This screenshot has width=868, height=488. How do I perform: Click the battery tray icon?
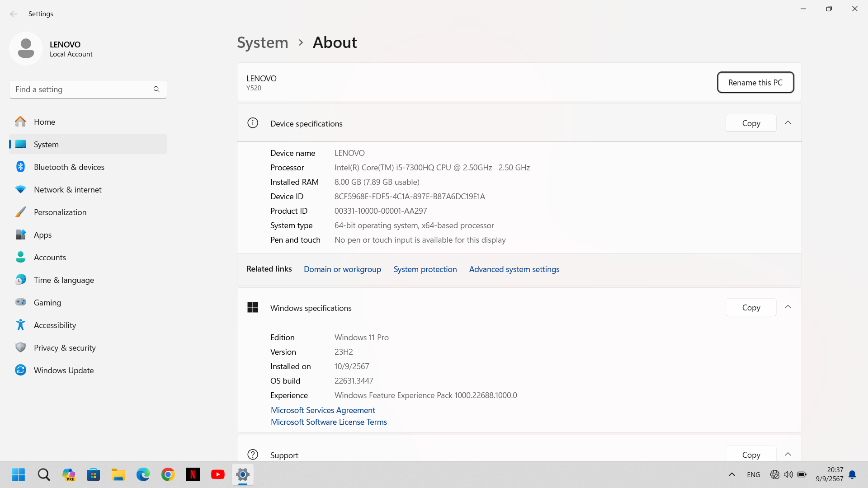[x=802, y=474]
